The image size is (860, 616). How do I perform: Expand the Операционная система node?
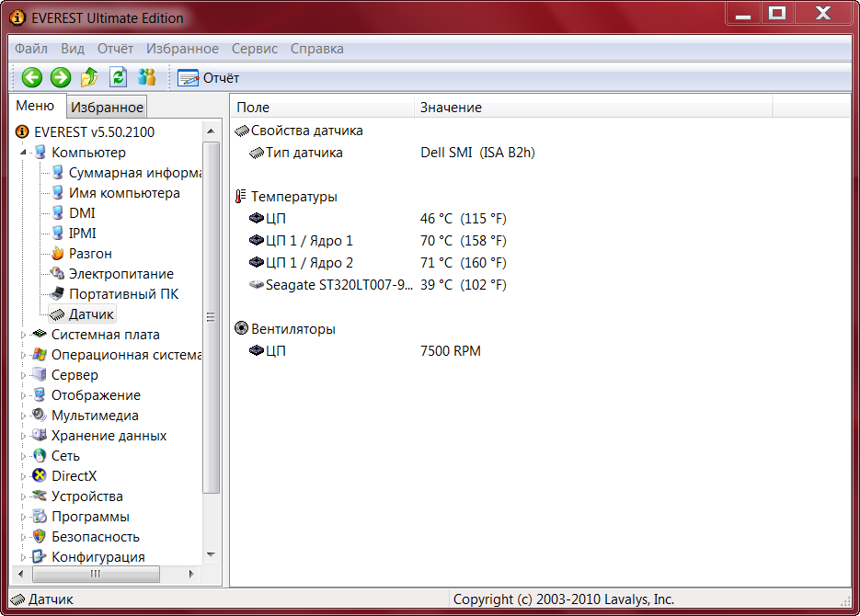tap(23, 355)
